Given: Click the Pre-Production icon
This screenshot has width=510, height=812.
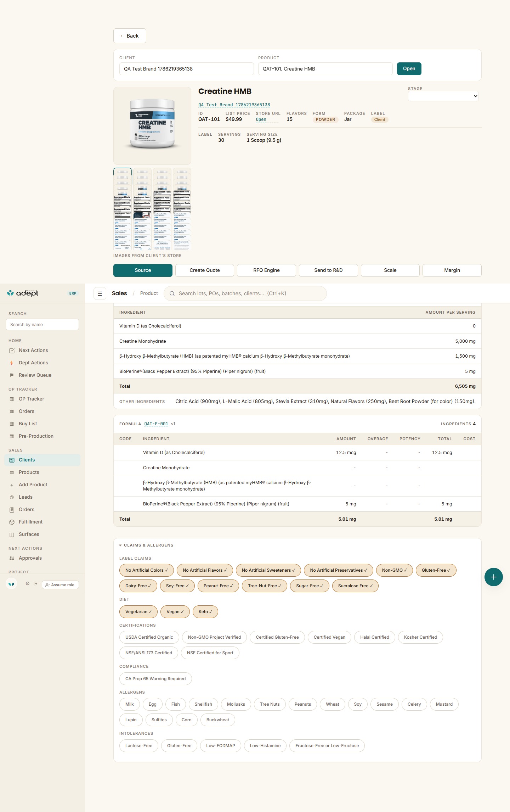Looking at the screenshot, I should click(x=12, y=436).
